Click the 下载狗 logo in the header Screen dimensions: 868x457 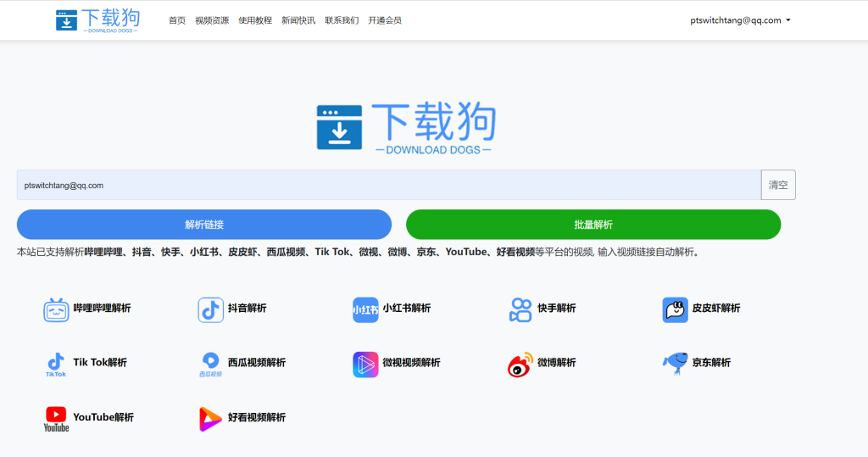coord(98,20)
